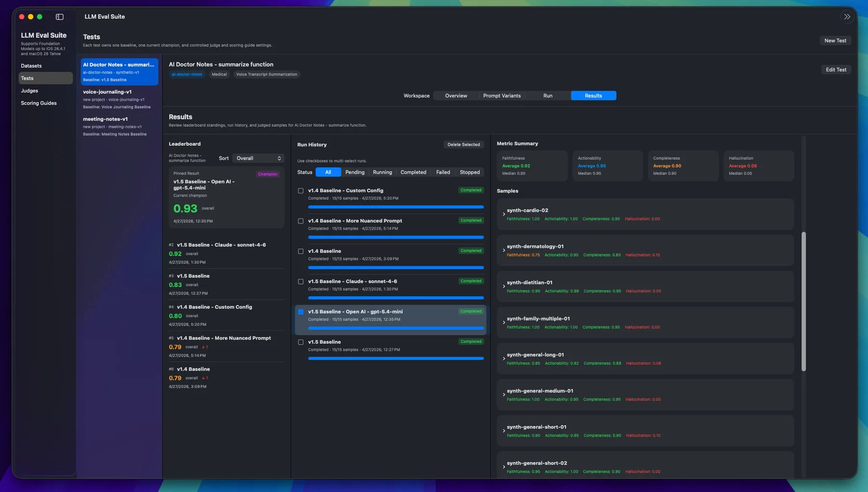Click the double-chevron icon at top right
The height and width of the screenshot is (492, 868).
[847, 17]
